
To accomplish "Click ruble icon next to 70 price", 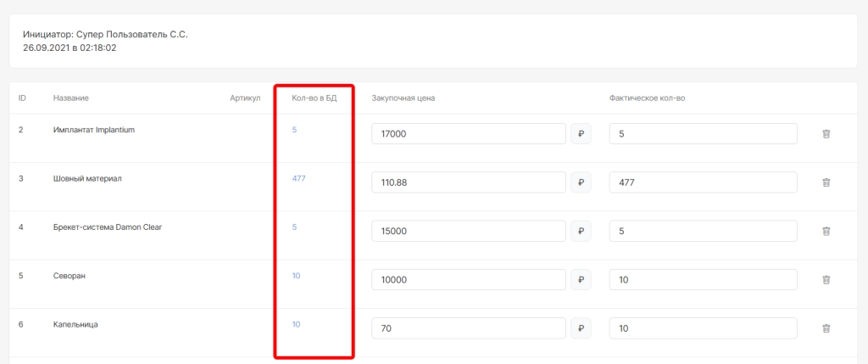I will [x=581, y=328].
